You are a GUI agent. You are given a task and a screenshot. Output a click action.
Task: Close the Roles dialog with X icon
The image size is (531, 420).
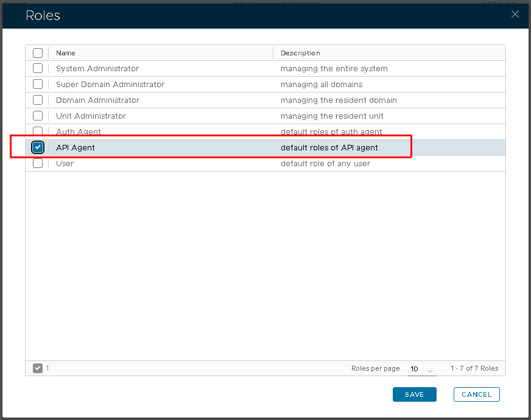point(515,14)
